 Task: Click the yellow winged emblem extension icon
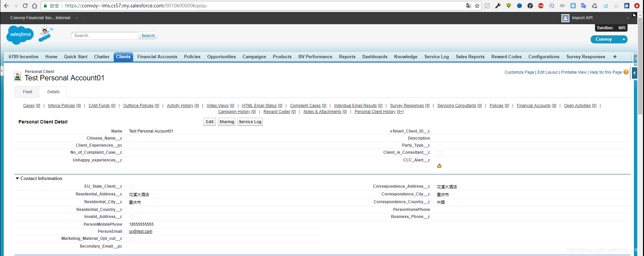(x=509, y=6)
